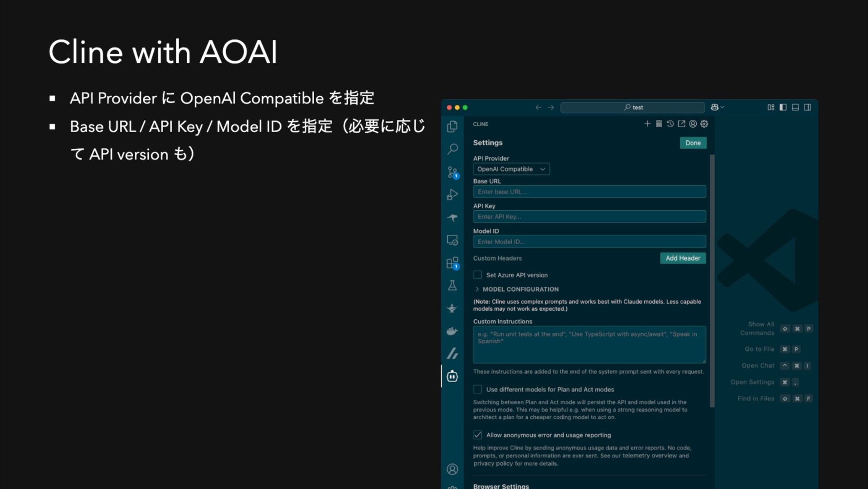The image size is (868, 489).
Task: Check Use different models for Plan and Act
Action: (477, 389)
